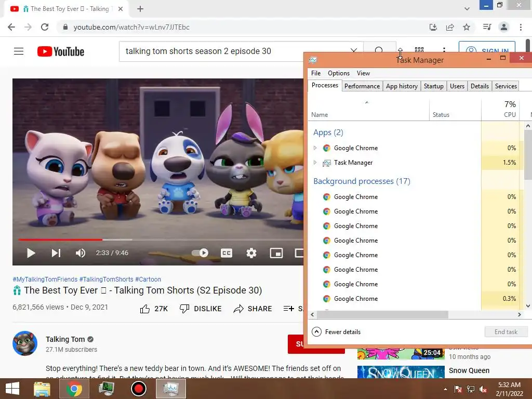The height and width of the screenshot is (399, 532).
Task: Go back in Chrome browser
Action: (11, 27)
